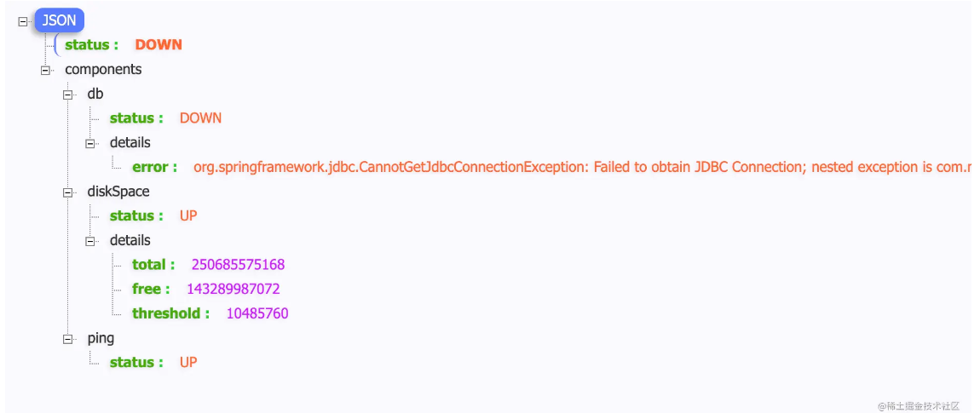The height and width of the screenshot is (413, 980).
Task: Click the db tree label
Action: click(x=95, y=94)
